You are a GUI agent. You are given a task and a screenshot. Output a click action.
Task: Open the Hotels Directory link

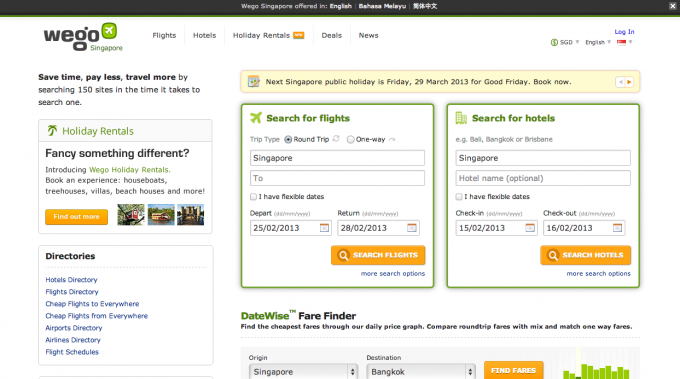click(x=71, y=280)
